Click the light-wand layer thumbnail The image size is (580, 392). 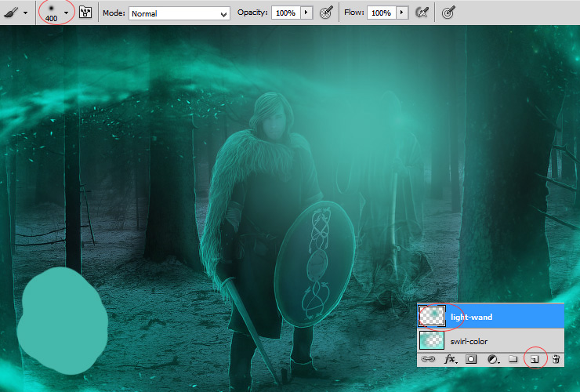click(432, 317)
